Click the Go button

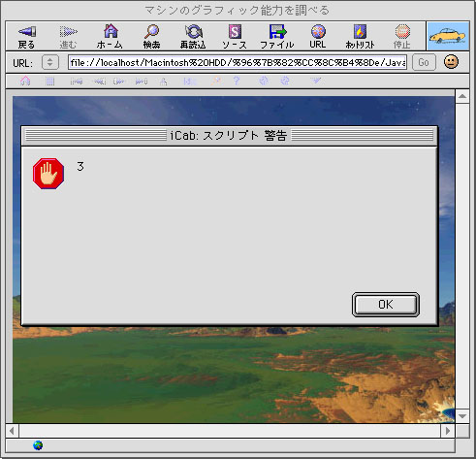tap(424, 62)
